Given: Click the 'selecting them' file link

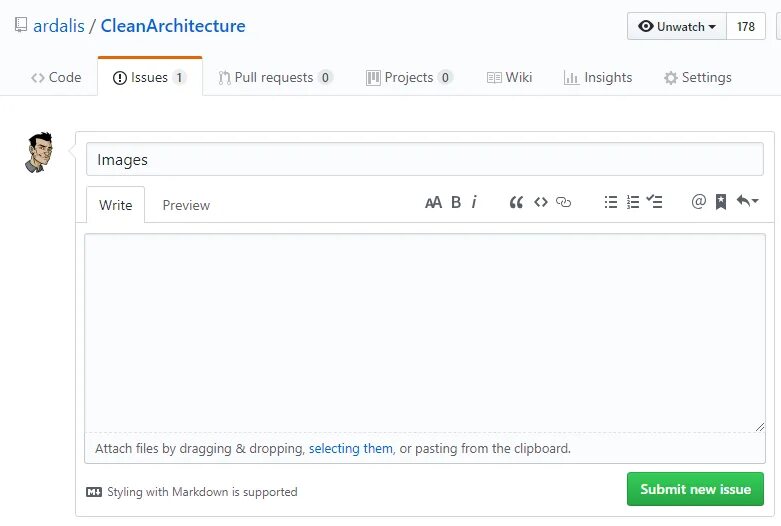Looking at the screenshot, I should tap(350, 449).
